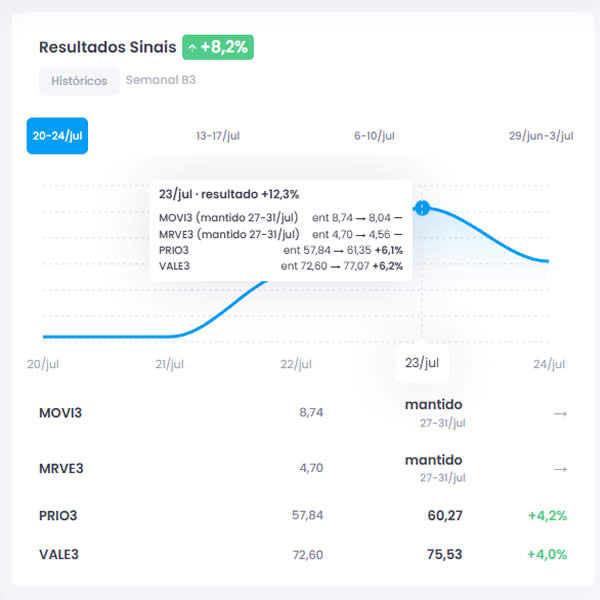The image size is (600, 600).
Task: Open the Semanal B3 tab
Action: pos(161,80)
